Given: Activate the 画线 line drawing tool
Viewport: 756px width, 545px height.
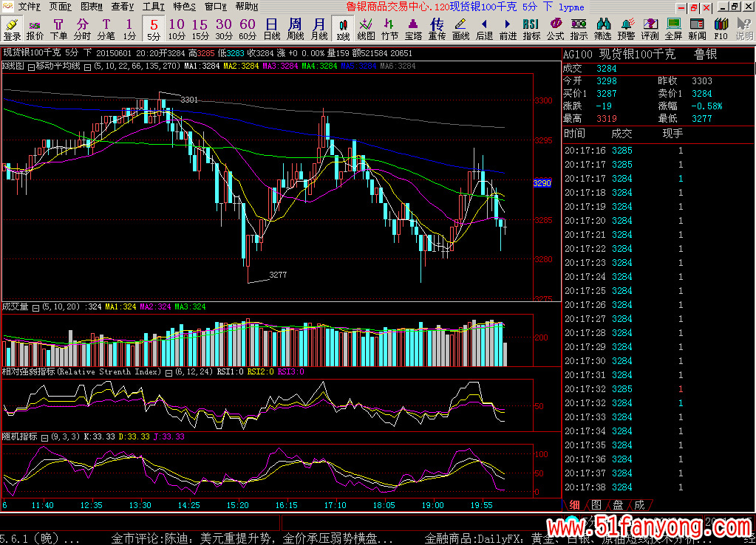Looking at the screenshot, I should (461, 29).
